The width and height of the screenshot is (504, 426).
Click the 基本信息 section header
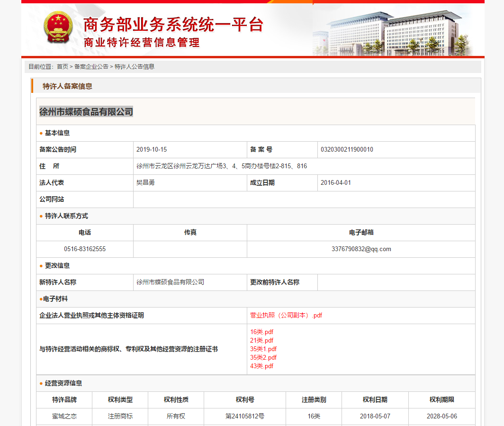[x=57, y=133]
